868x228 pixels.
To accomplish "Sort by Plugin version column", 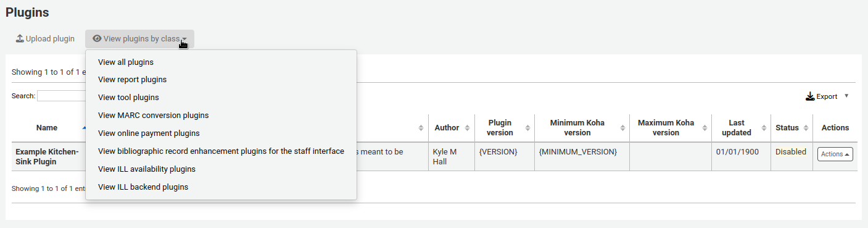I will coord(504,128).
